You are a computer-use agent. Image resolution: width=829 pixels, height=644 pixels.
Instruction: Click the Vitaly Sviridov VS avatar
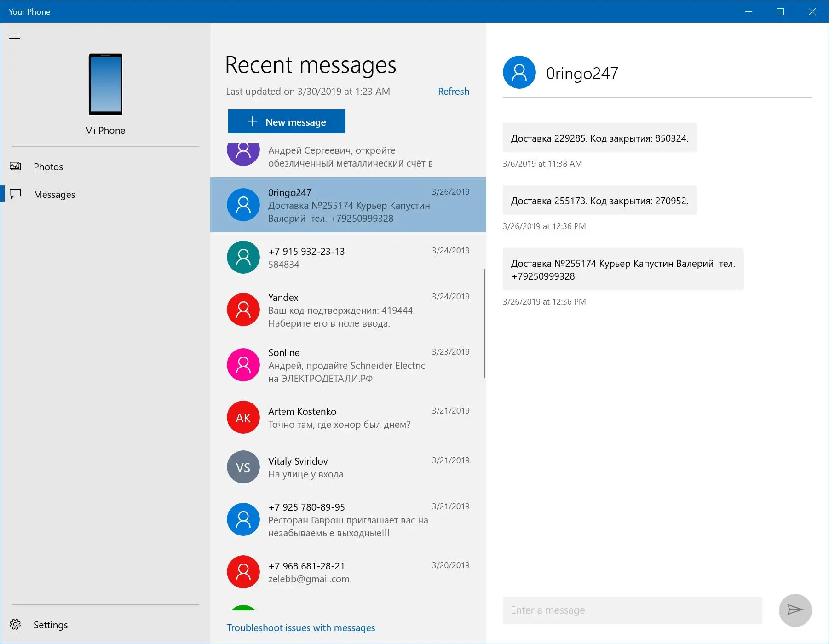[243, 467]
